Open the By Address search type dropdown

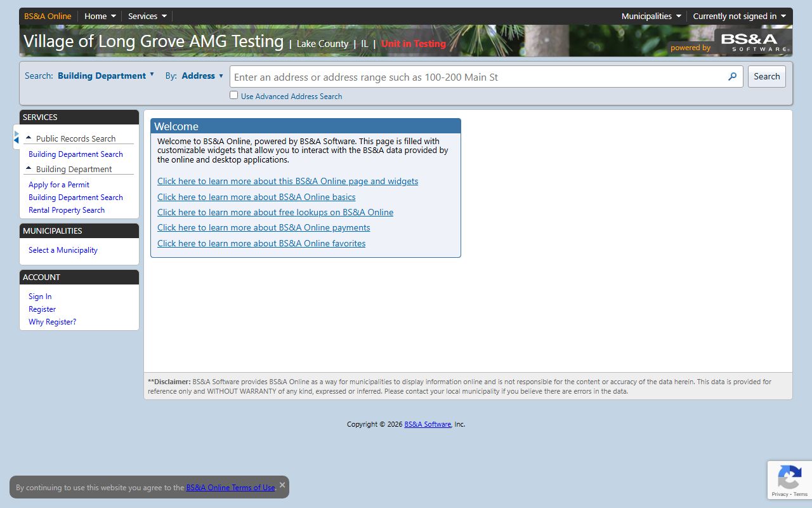[x=202, y=76]
